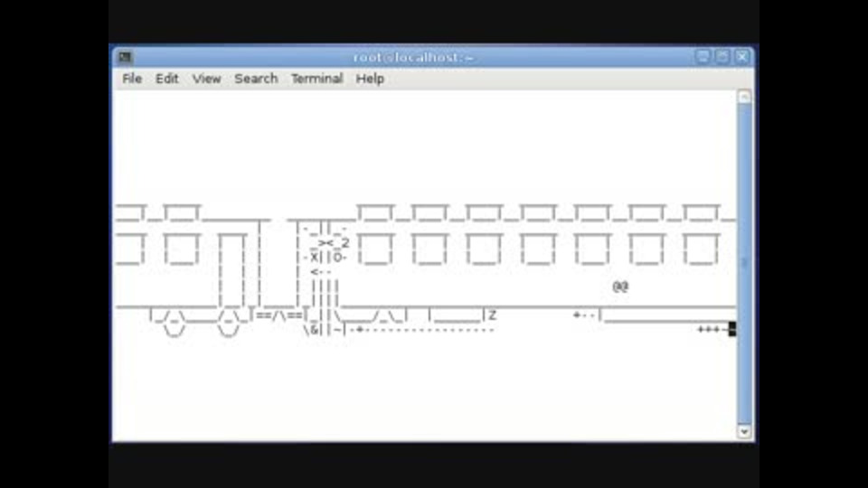Close the root@localhost terminal window
Screen dimensions: 868x488
[741, 56]
